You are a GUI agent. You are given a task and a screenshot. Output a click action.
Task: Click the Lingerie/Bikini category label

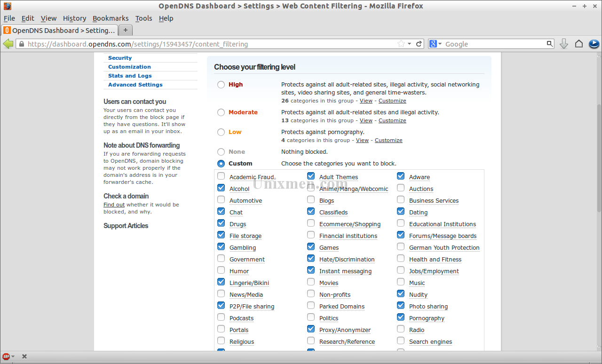click(249, 283)
